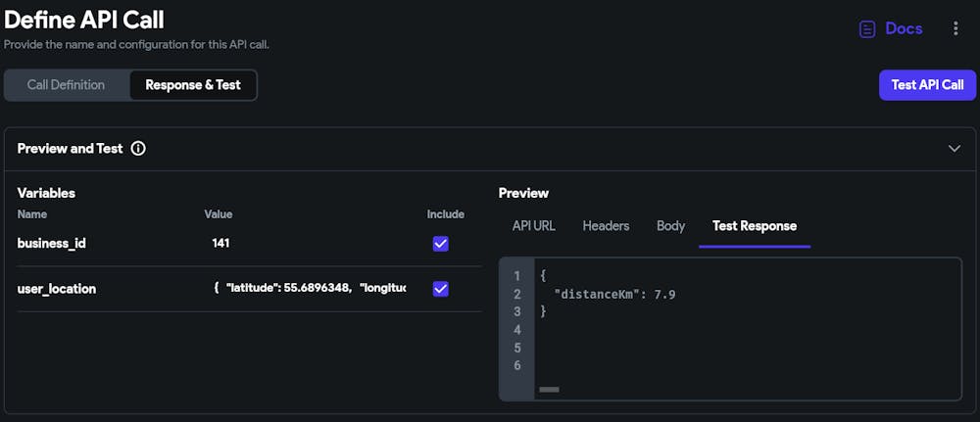
Task: Click inside the test response code editor
Action: (x=745, y=343)
